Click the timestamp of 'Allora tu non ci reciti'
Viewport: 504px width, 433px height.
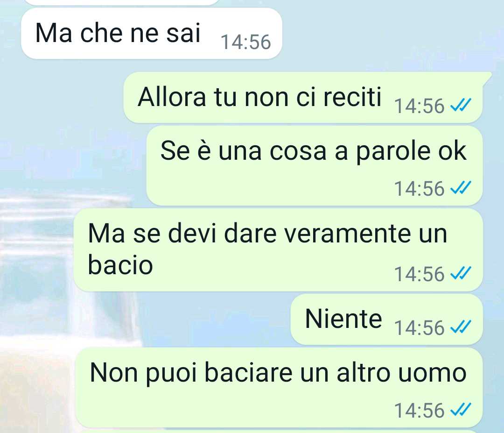[x=420, y=106]
